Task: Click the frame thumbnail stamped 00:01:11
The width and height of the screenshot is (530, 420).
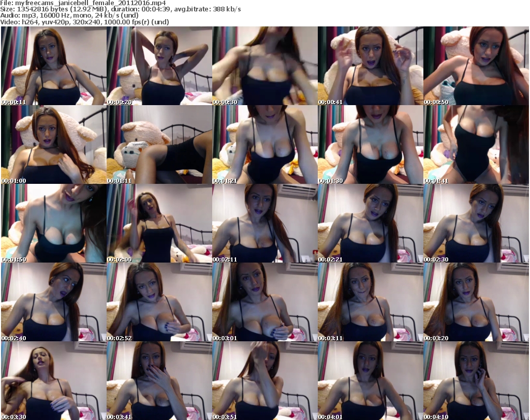Action: (x=159, y=144)
